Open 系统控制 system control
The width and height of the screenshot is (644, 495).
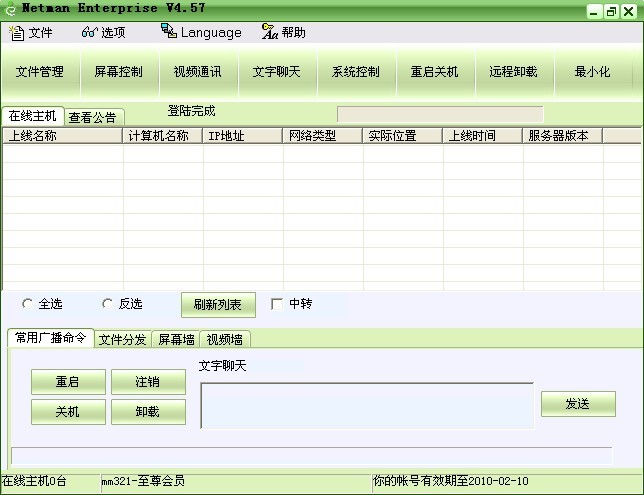pos(356,72)
